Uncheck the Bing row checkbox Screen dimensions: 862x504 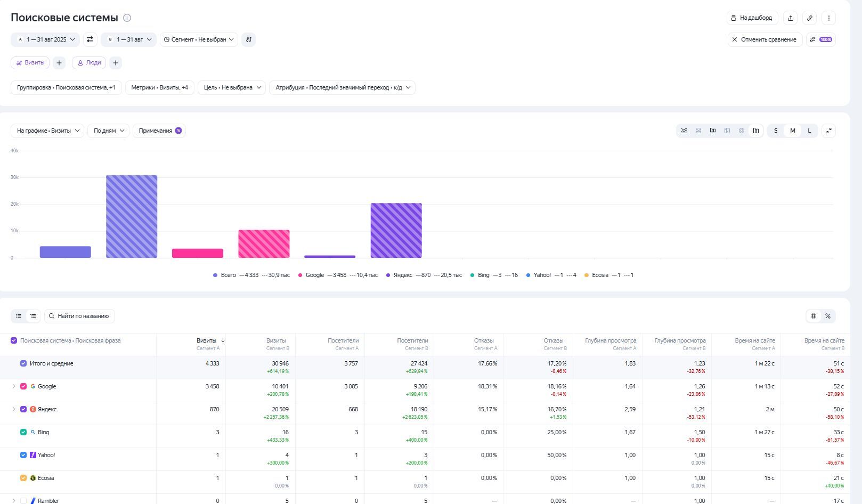[x=23, y=432]
